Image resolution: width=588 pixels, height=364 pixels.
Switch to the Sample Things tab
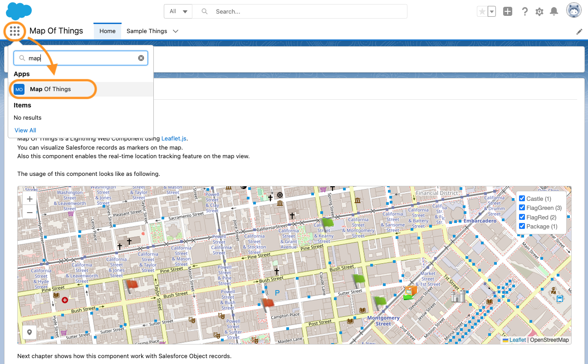tap(147, 31)
